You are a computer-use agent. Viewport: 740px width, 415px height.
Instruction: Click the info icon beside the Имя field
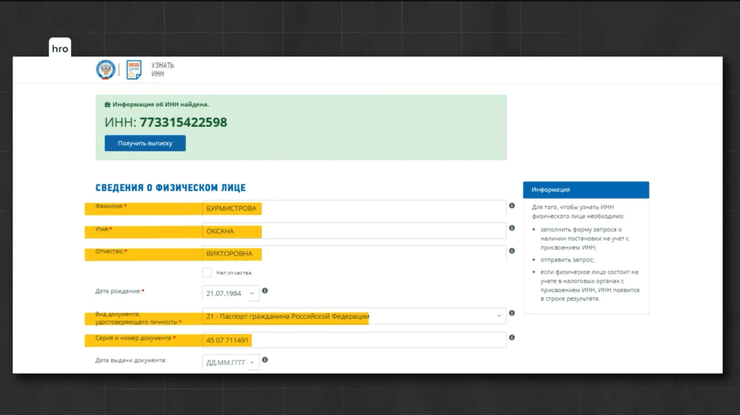pos(512,229)
